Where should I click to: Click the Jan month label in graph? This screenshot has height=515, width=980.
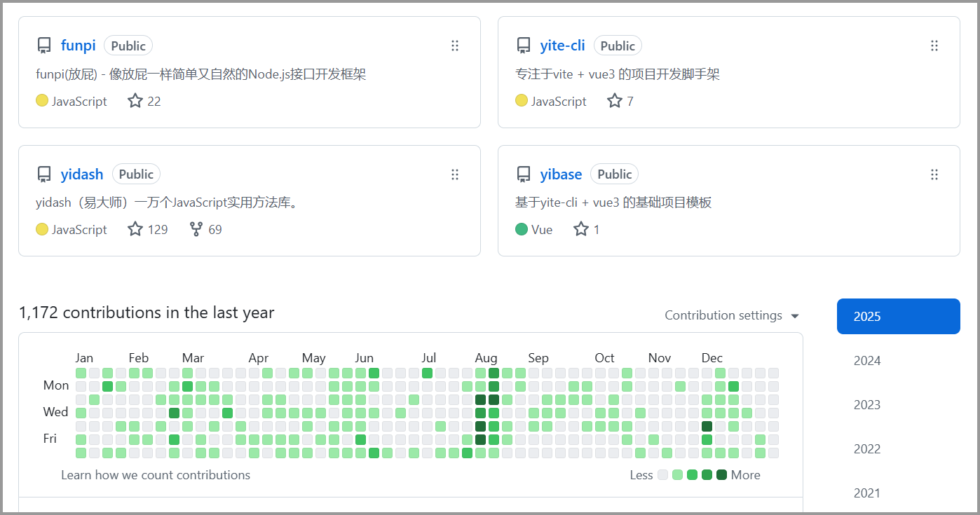[x=84, y=358]
